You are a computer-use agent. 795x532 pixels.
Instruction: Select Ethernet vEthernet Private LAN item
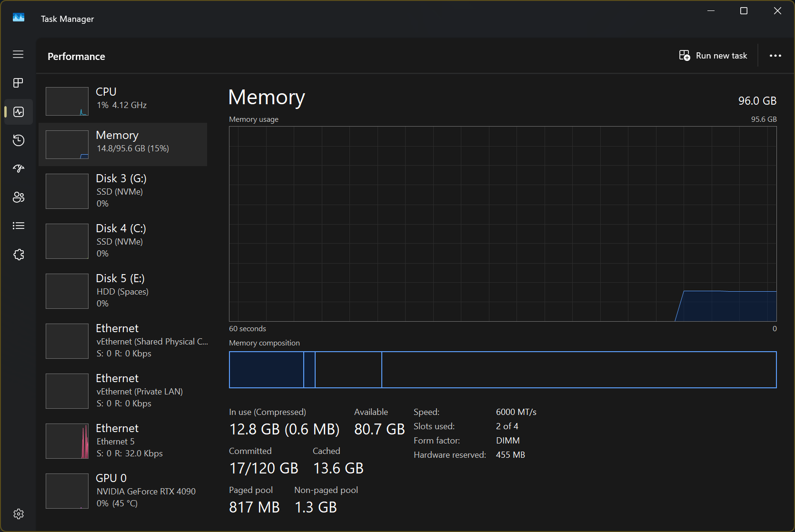pyautogui.click(x=123, y=391)
